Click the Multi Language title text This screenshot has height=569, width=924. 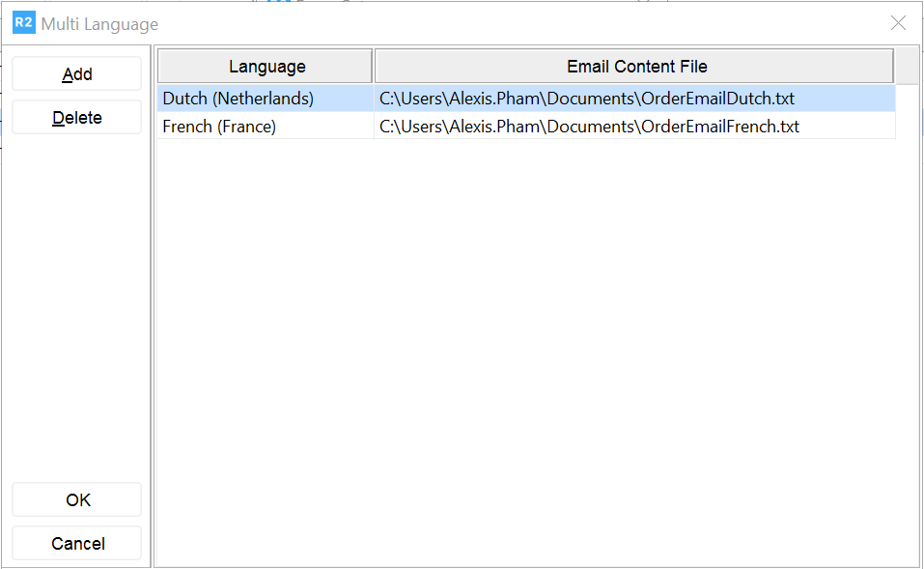pos(99,24)
